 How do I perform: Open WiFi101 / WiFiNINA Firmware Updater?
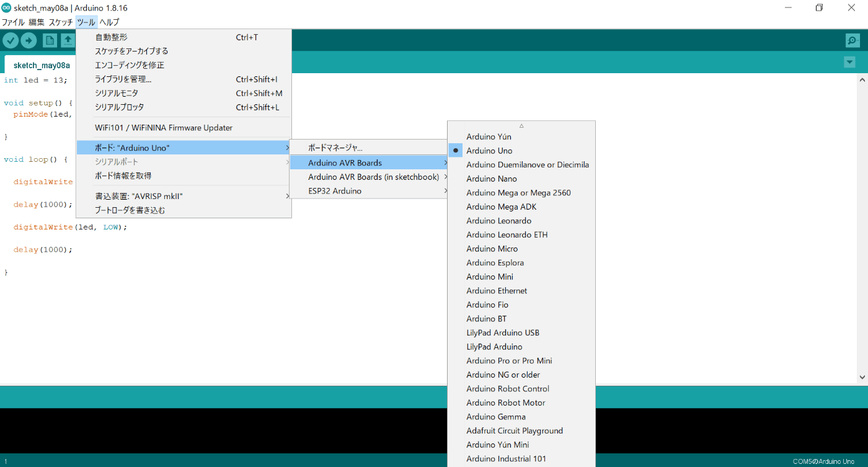tap(184, 128)
